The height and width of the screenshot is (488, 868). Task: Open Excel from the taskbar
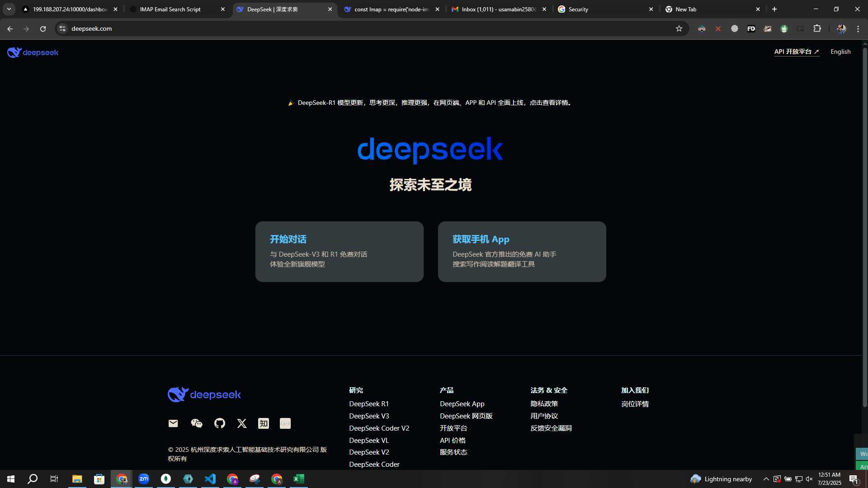(x=299, y=479)
